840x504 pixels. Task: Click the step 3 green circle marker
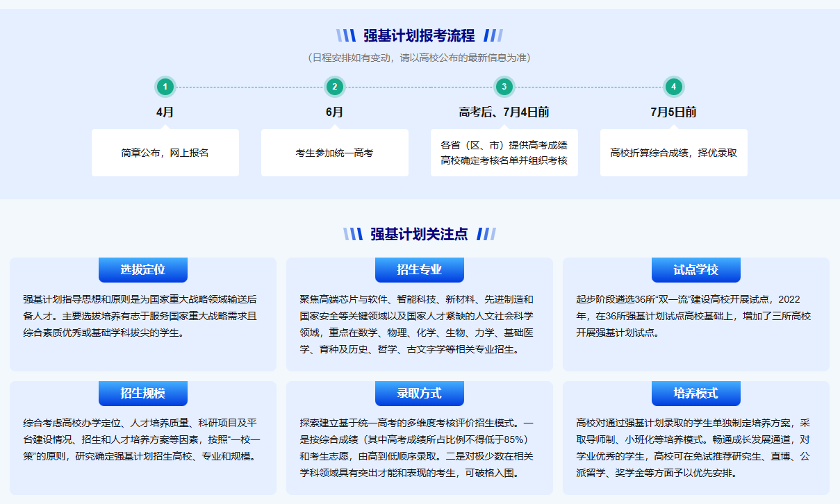504,87
